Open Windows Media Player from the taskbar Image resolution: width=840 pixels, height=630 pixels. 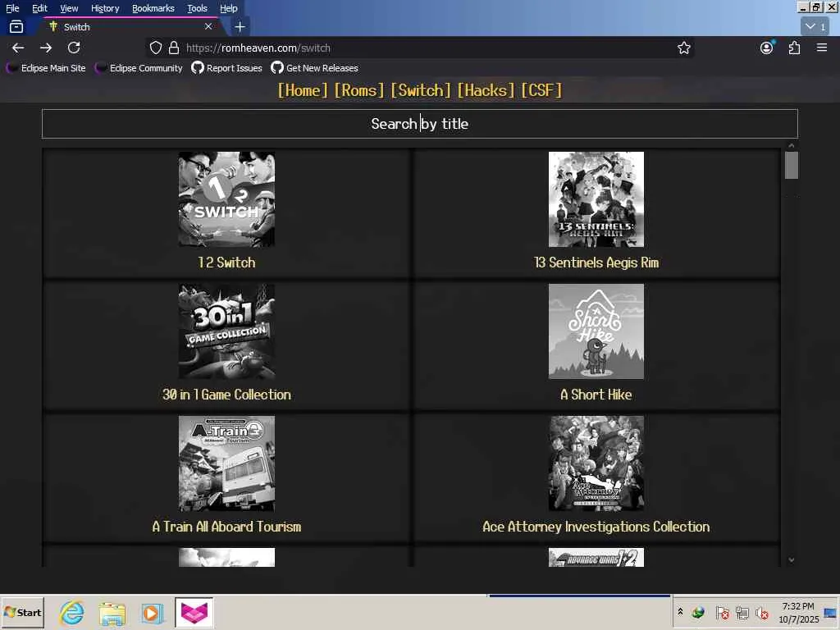pyautogui.click(x=152, y=614)
